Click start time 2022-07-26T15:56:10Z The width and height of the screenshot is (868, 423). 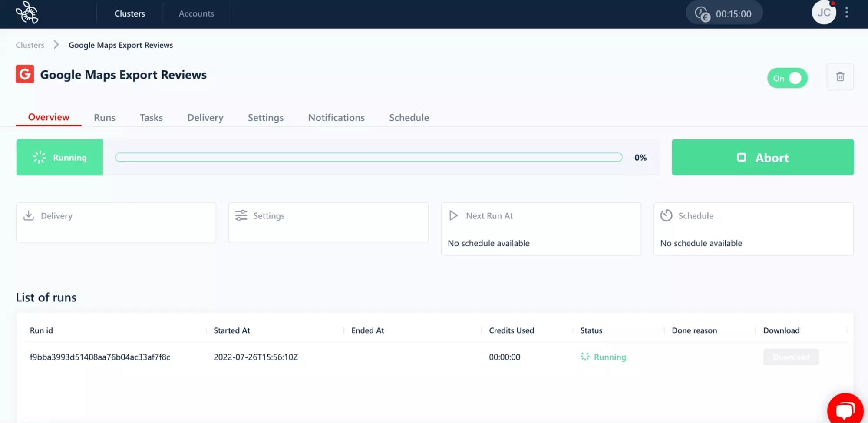pyautogui.click(x=256, y=357)
